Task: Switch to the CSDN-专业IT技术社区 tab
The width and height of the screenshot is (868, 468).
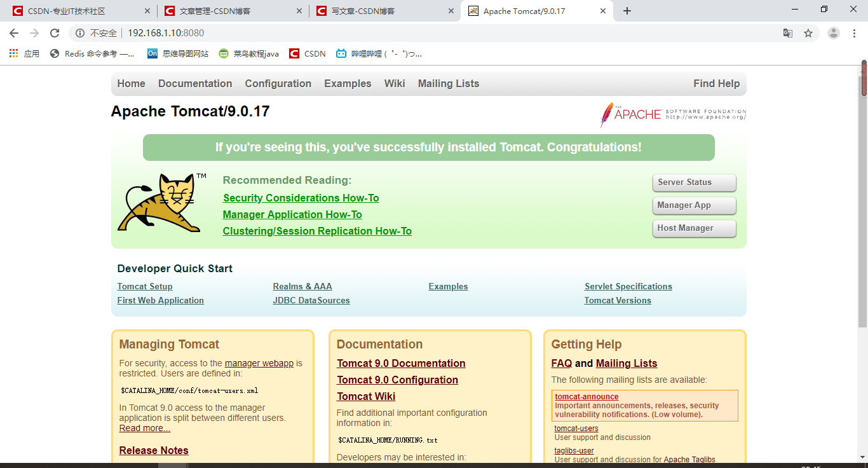Action: tap(81, 11)
